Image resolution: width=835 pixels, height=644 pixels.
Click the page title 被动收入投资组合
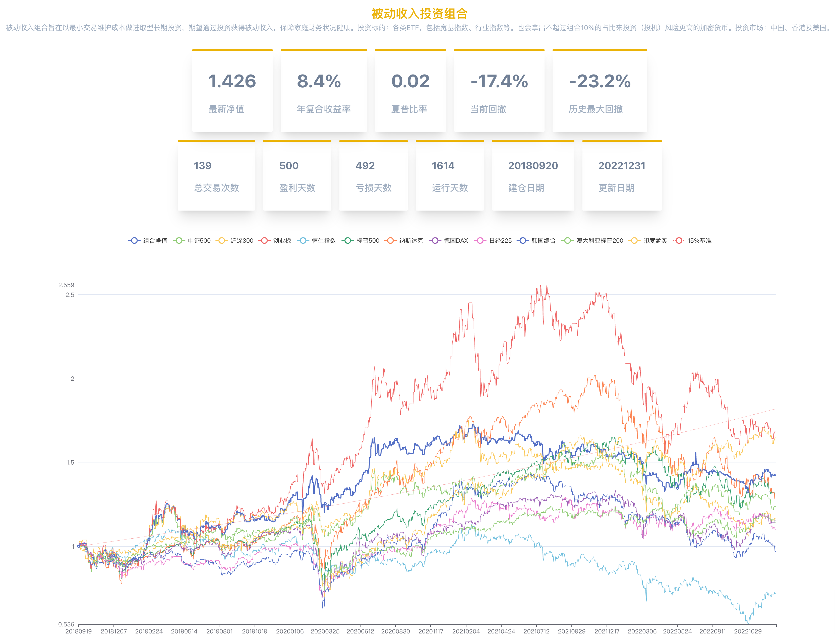(x=420, y=14)
